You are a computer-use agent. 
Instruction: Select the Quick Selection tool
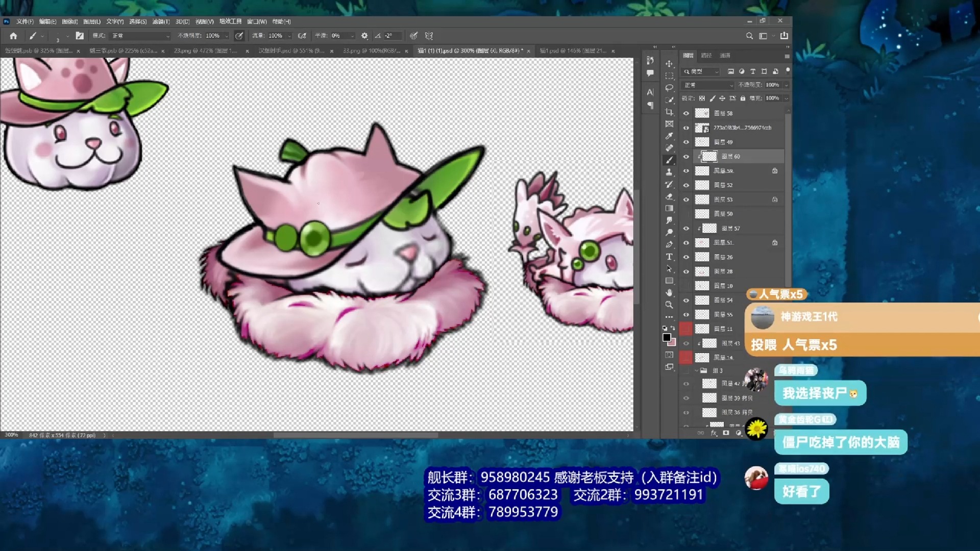(669, 100)
